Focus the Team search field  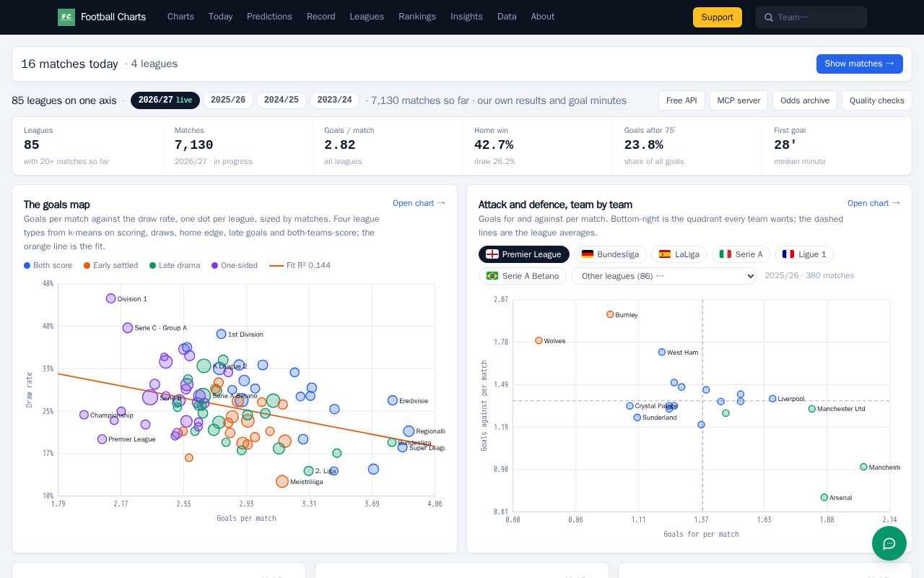811,17
